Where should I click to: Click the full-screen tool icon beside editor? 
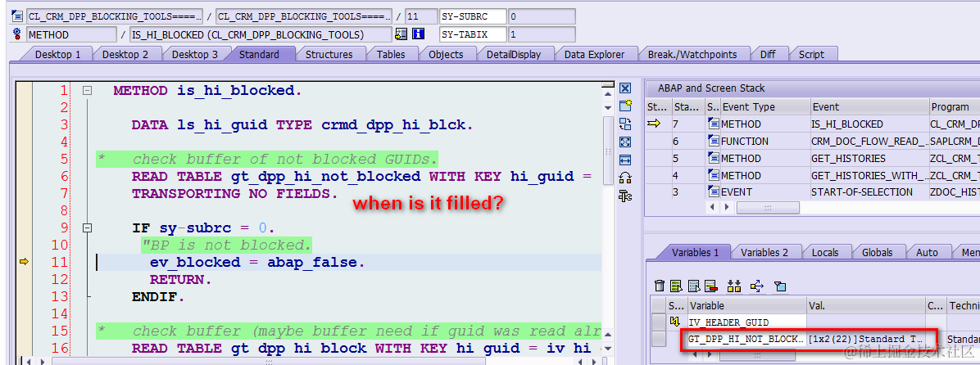(x=625, y=142)
